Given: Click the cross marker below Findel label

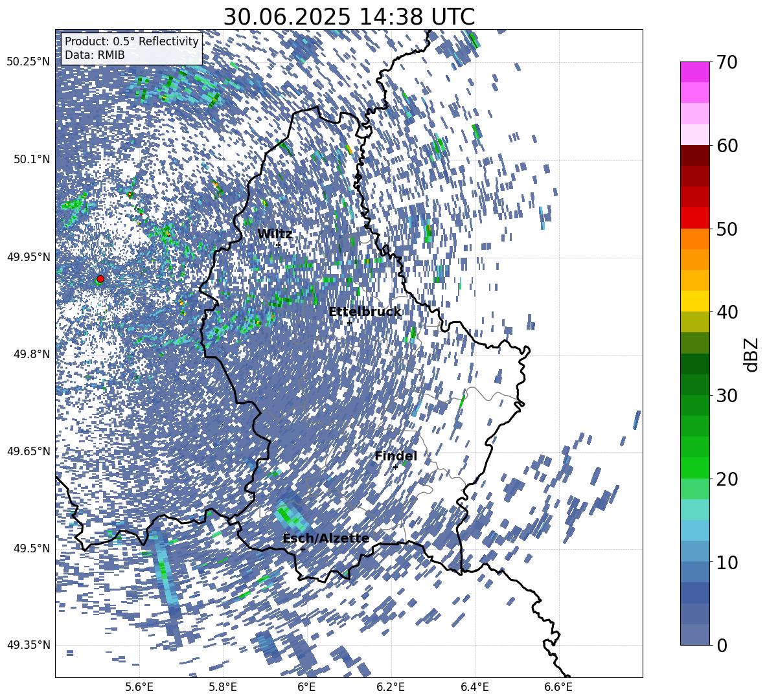Looking at the screenshot, I should pos(395,468).
